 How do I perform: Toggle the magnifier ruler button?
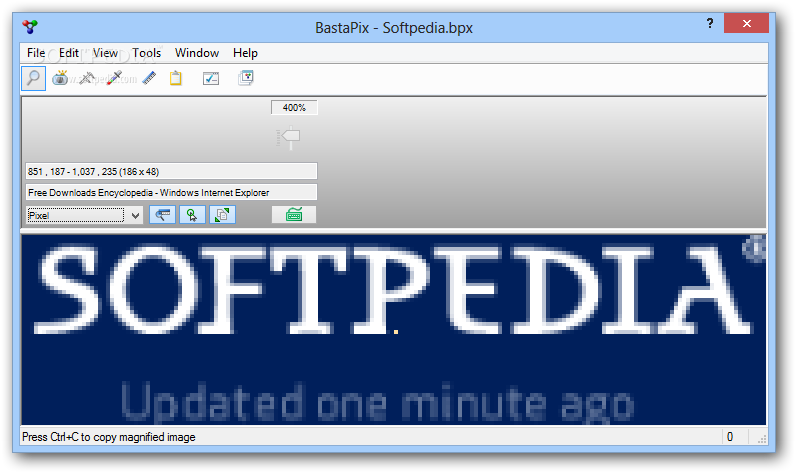(x=162, y=215)
